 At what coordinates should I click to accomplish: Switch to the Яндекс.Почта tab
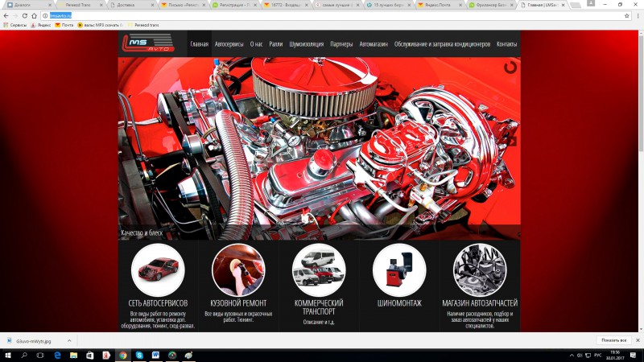click(439, 5)
